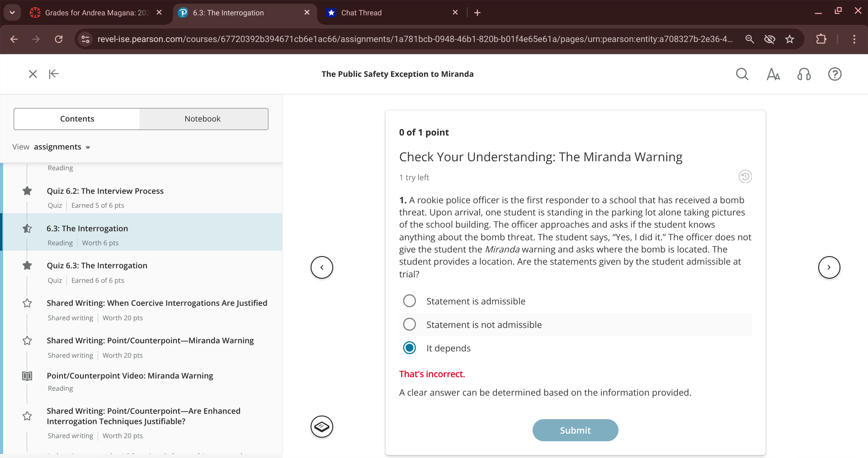Go back in browser history
This screenshot has width=868, height=458.
click(x=14, y=39)
